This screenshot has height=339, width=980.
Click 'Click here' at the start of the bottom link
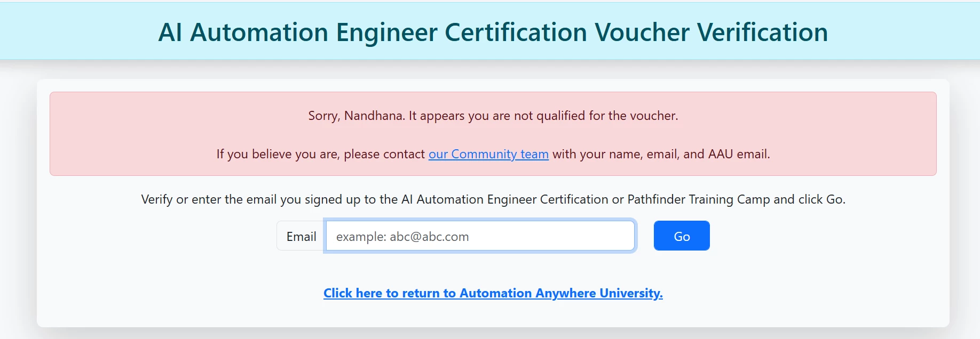353,293
